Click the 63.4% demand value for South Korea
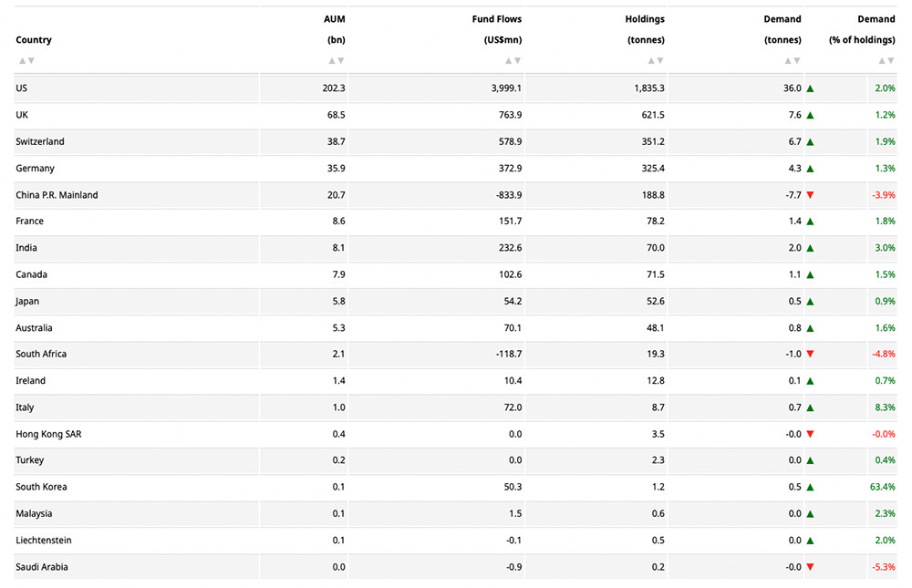 click(883, 487)
